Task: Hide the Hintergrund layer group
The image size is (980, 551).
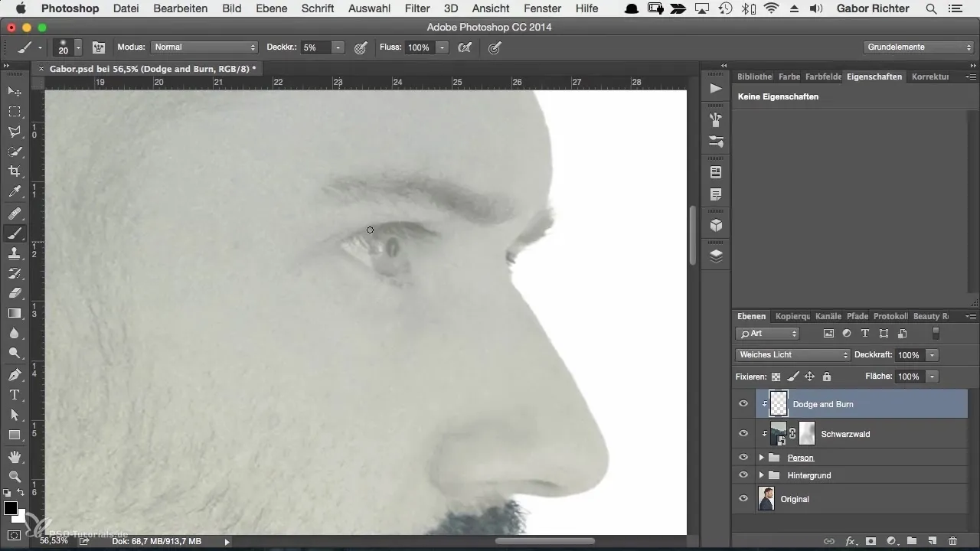Action: click(743, 475)
